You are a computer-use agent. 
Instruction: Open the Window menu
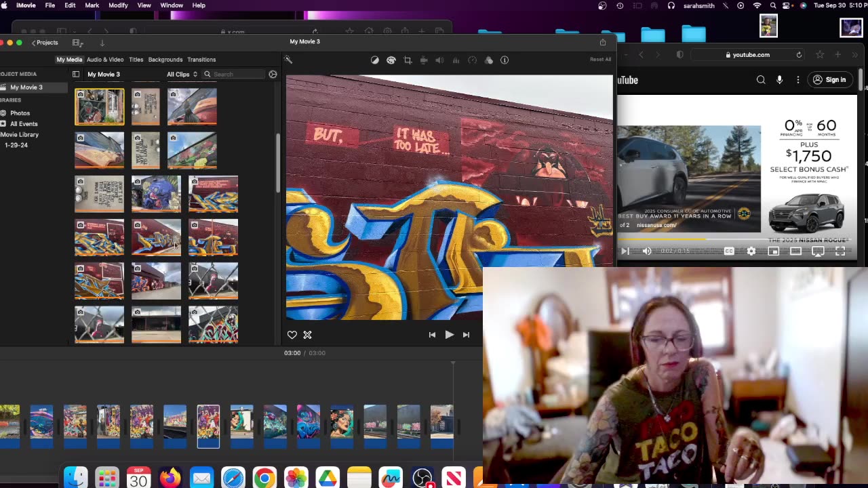(x=172, y=5)
